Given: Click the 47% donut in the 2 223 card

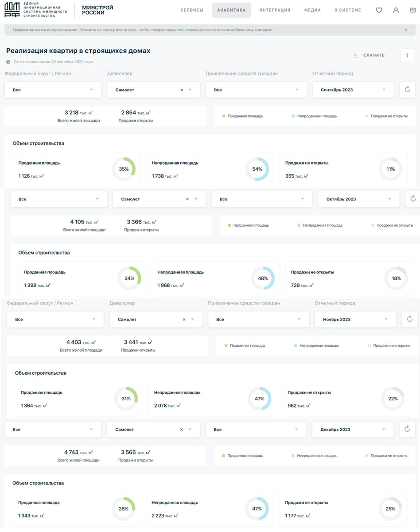Looking at the screenshot, I should click(257, 509).
